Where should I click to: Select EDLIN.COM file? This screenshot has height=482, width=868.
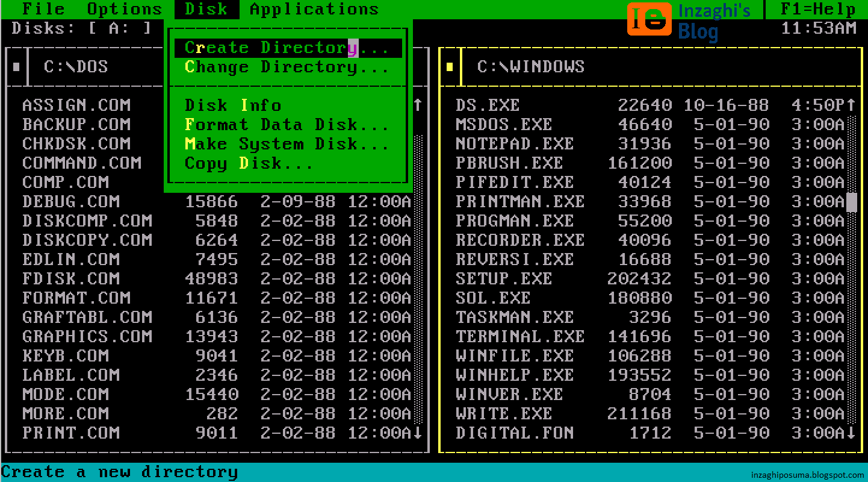click(x=217, y=259)
